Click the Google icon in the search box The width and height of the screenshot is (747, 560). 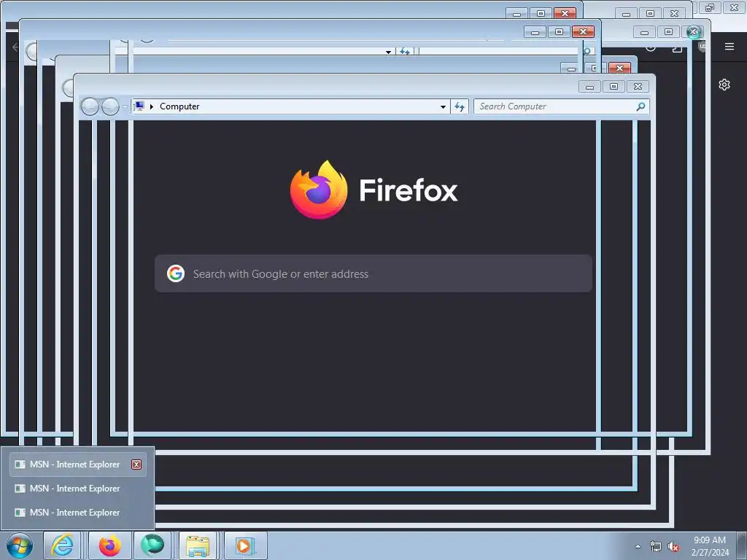[176, 274]
